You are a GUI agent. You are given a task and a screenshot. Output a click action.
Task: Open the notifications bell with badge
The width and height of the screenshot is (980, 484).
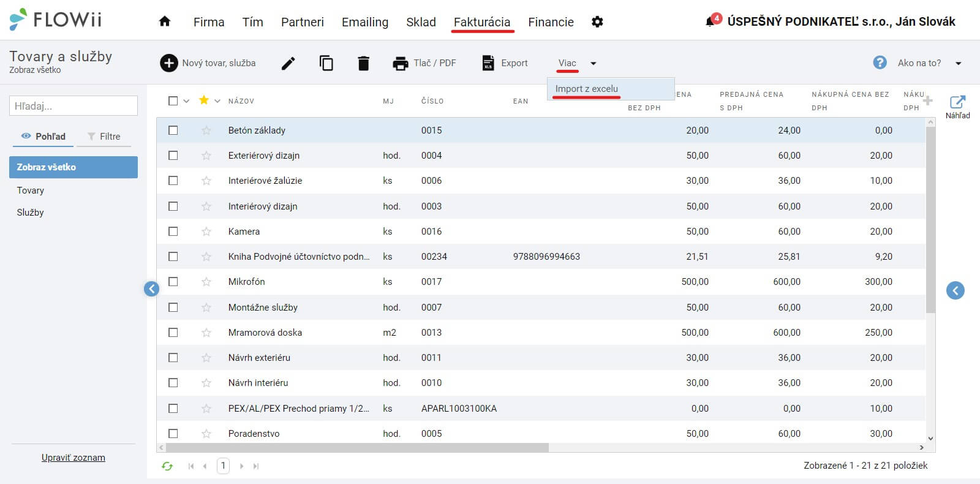point(712,20)
